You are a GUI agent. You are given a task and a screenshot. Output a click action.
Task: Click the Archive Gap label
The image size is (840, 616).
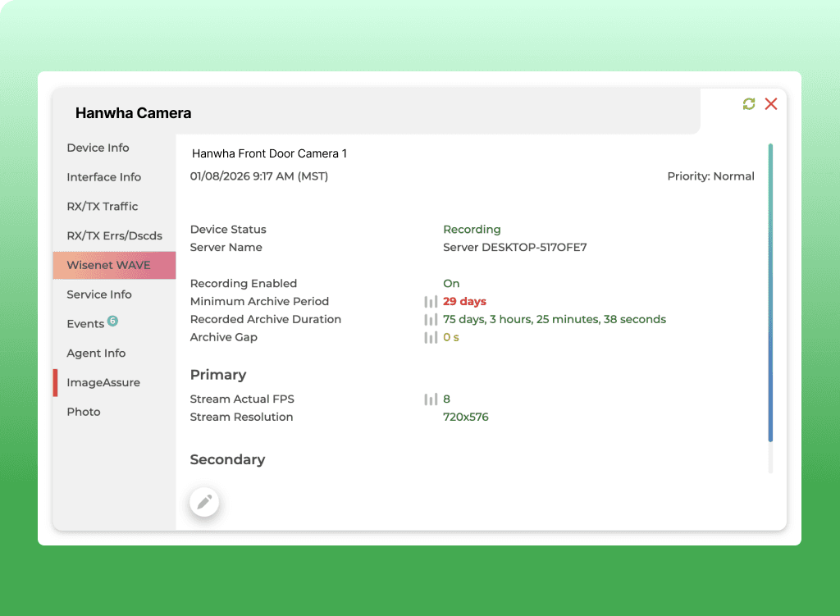click(x=223, y=337)
